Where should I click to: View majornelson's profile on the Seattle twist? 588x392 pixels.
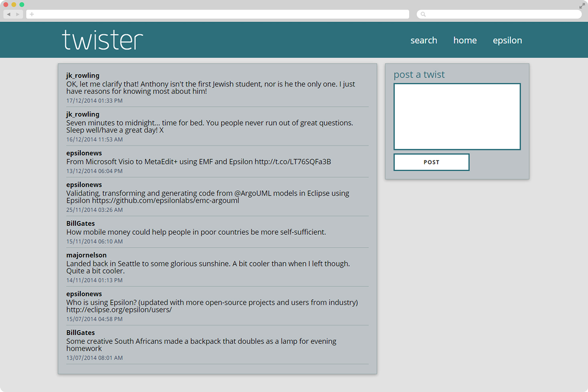(x=86, y=255)
